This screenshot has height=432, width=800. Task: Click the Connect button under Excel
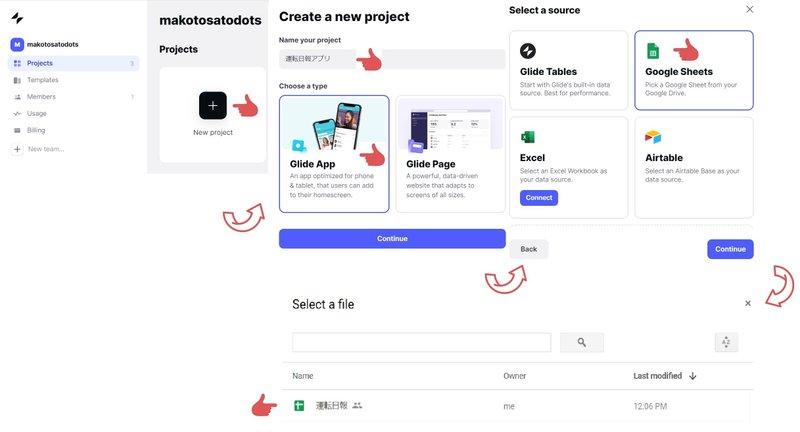[539, 197]
